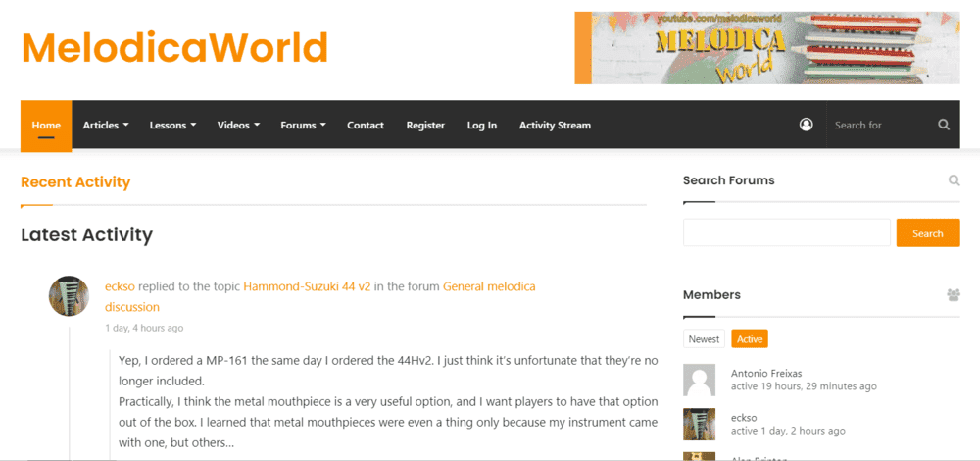Screen dimensions: 980x461
Task: Expand the Forums dropdown menu
Action: click(x=303, y=126)
